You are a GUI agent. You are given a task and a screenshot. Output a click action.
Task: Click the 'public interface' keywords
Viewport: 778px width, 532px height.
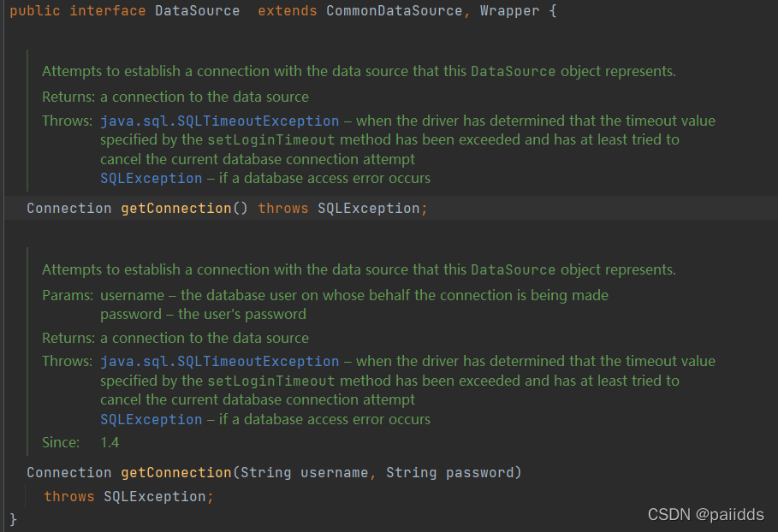78,11
